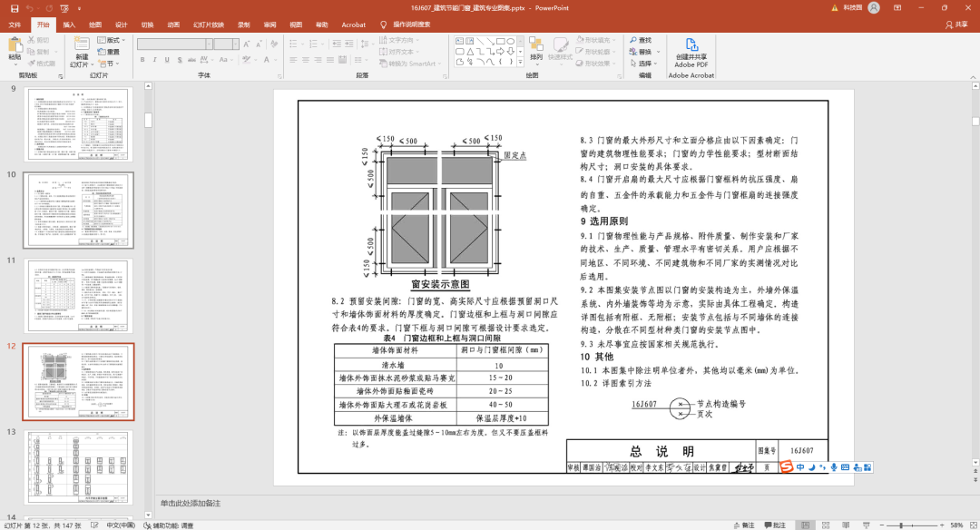Start Slide Show view from status bar
This screenshot has height=530, width=980.
pos(867,525)
